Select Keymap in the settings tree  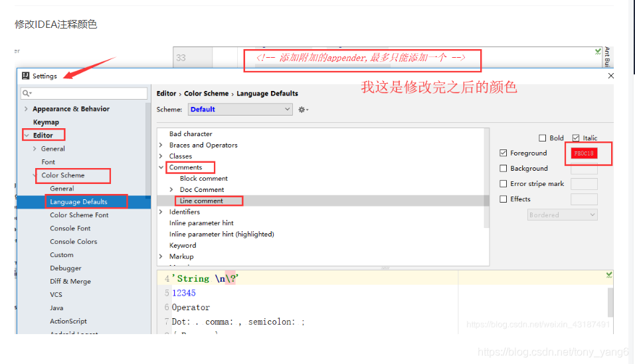(x=46, y=122)
